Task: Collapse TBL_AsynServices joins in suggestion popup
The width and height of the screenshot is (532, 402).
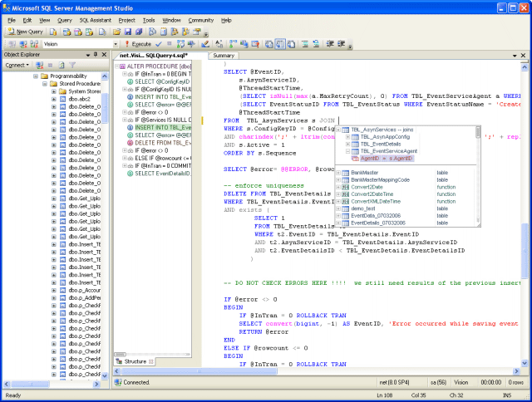Action: (338, 130)
